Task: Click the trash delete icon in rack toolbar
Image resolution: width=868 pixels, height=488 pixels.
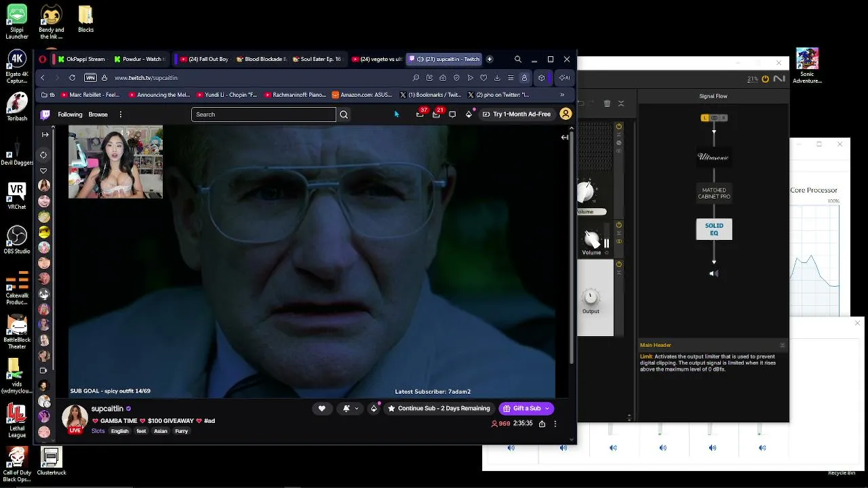Action: pos(607,104)
